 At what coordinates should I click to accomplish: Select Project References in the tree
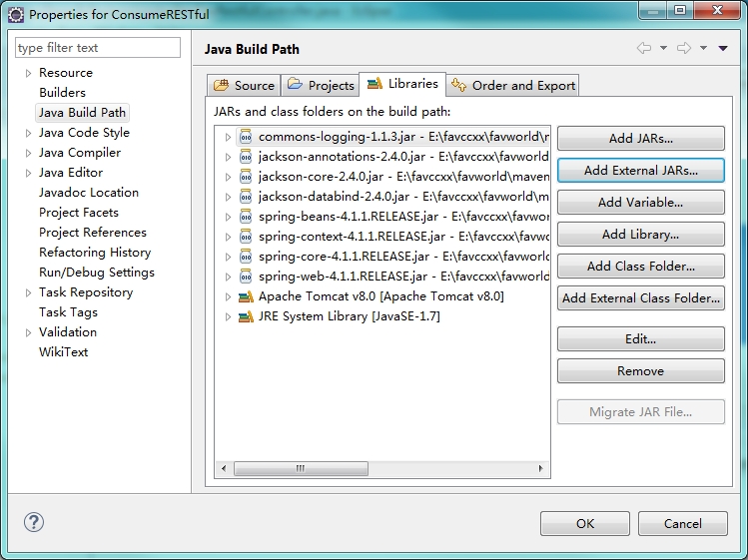coord(93,233)
